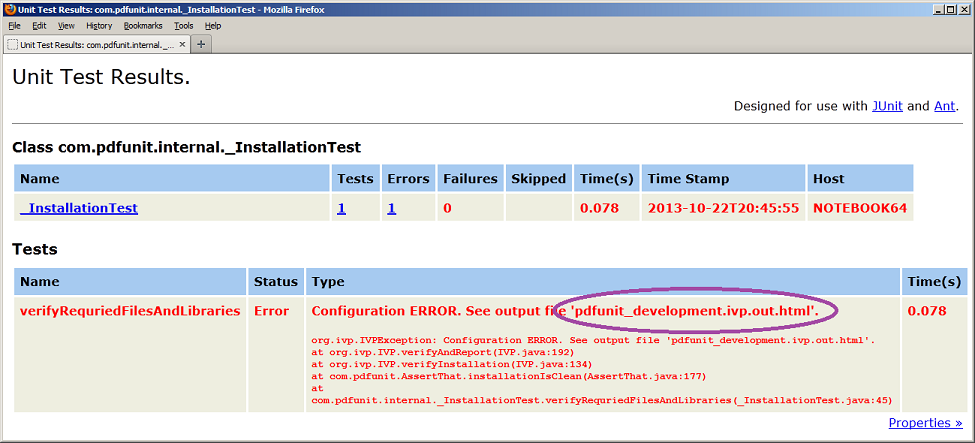Select the Unit Test Results tab
This screenshot has height=443, width=975.
coord(95,44)
